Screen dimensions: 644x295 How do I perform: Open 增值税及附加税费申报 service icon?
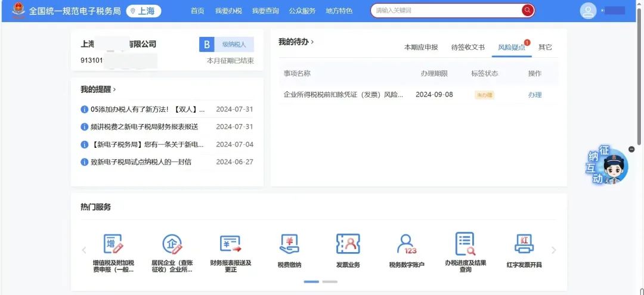(x=113, y=244)
